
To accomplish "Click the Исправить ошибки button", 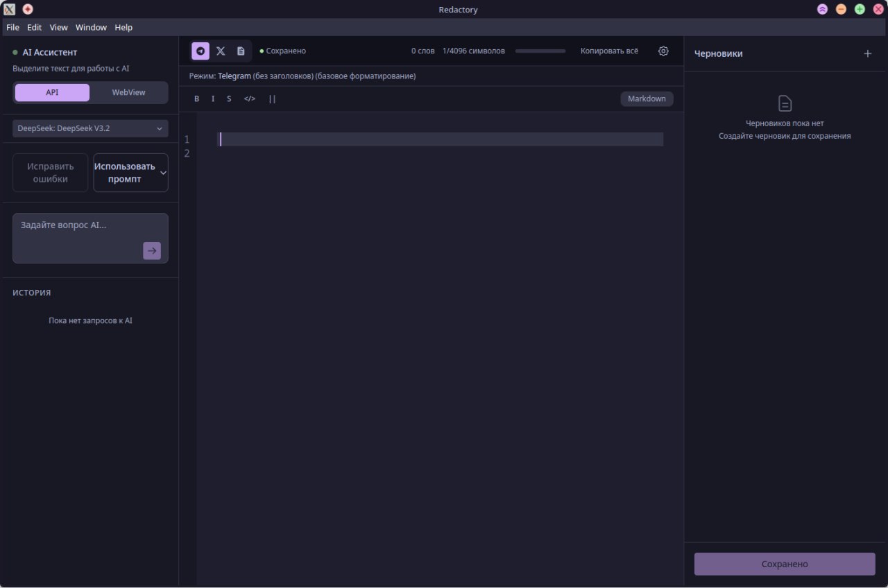I will (x=51, y=173).
